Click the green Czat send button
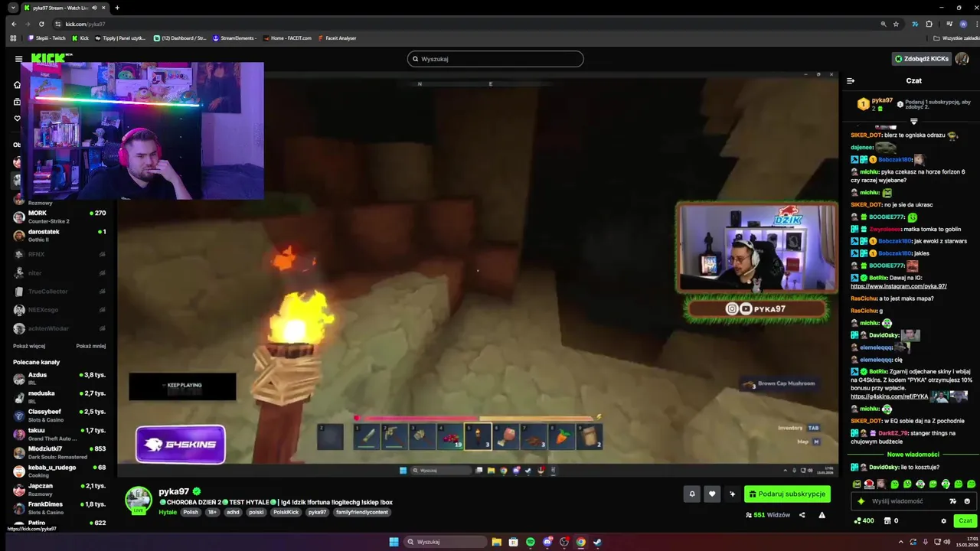Screen dimensions: 980x551 965,521
